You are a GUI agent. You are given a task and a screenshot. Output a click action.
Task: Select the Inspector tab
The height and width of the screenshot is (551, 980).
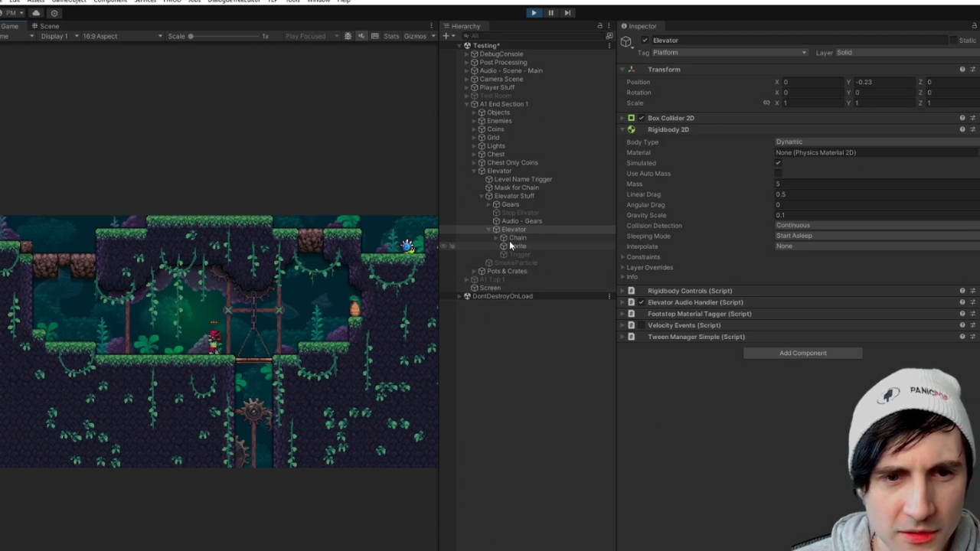point(638,26)
